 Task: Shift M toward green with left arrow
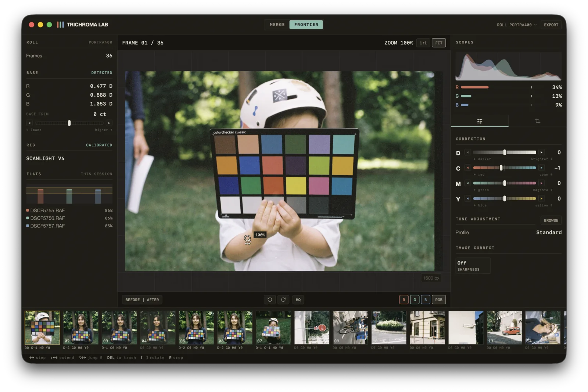468,183
